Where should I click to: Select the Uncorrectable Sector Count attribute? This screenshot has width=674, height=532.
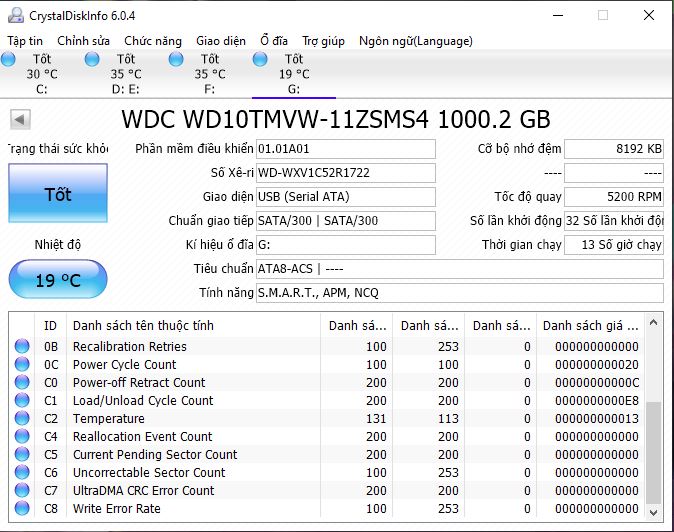[149, 473]
